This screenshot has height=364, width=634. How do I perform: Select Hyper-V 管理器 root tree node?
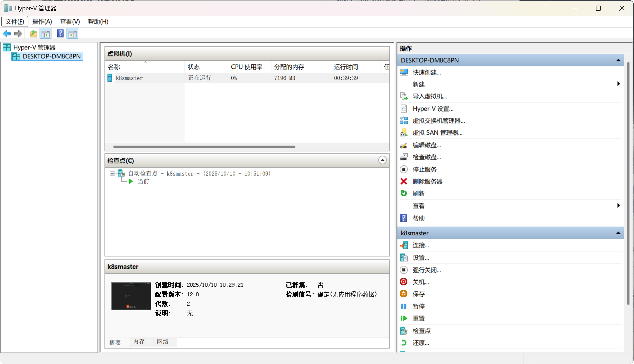tap(35, 47)
